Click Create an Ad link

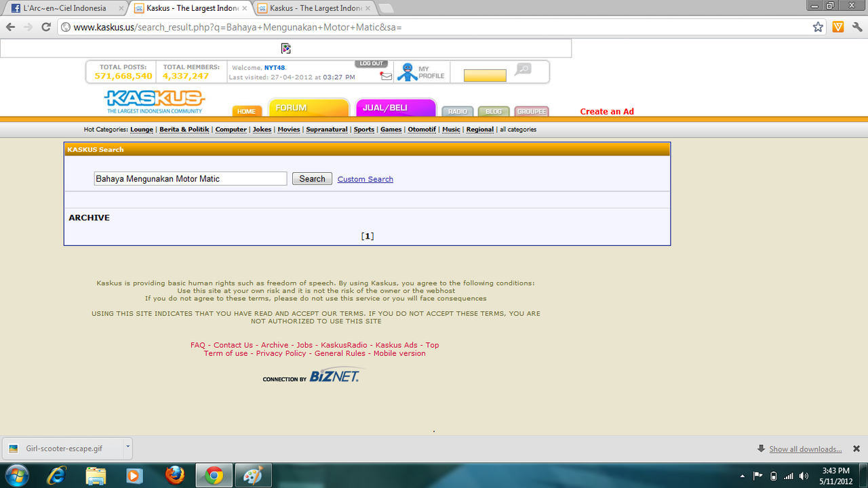(607, 112)
